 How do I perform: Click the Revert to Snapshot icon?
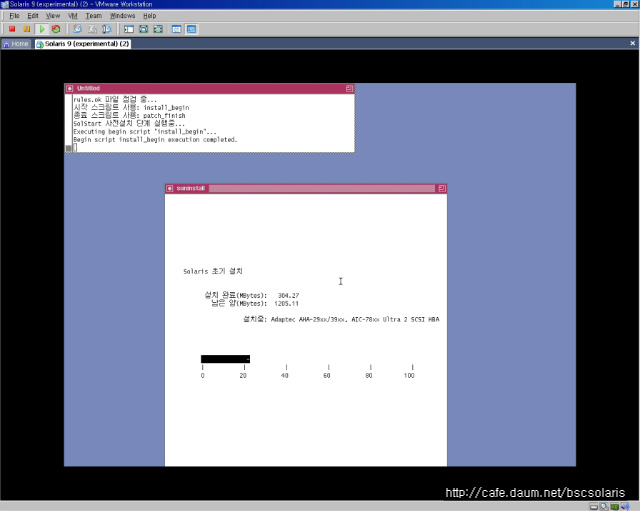[92, 29]
